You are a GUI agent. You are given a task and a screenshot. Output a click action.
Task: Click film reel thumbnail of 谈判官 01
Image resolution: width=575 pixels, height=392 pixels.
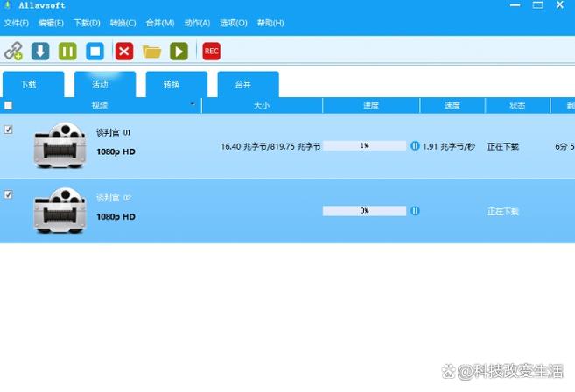pos(60,145)
